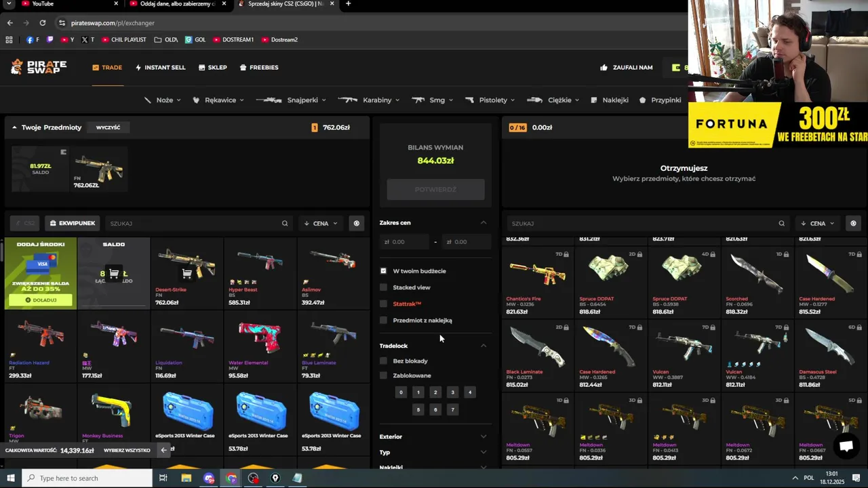868x488 pixels.
Task: Click the cart icon on Saldo card
Action: pos(114,274)
